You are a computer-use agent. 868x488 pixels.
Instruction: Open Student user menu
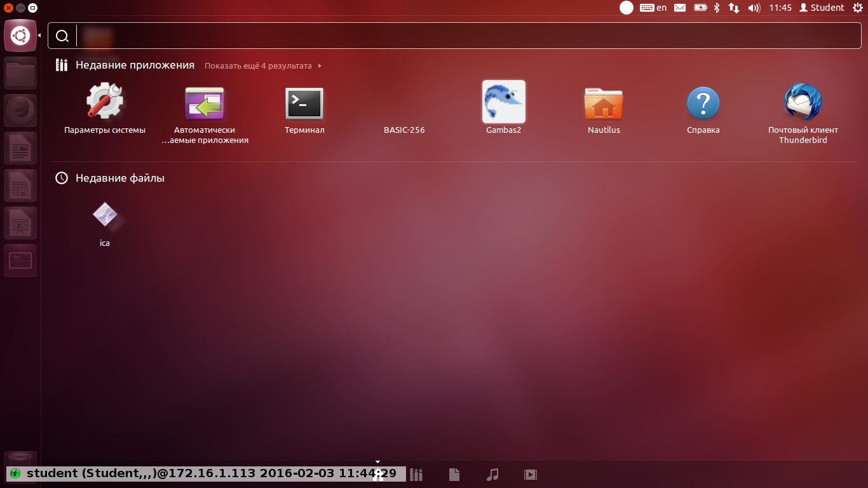click(x=822, y=8)
